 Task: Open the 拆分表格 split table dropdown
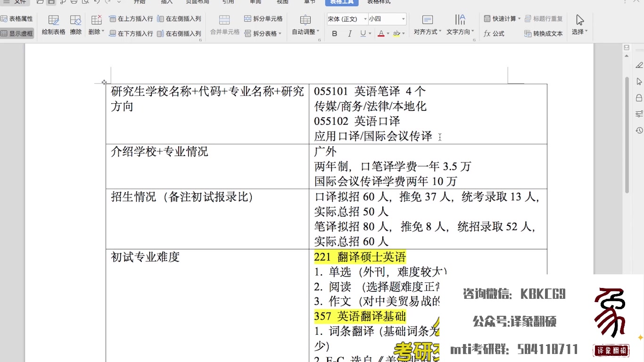pos(263,33)
